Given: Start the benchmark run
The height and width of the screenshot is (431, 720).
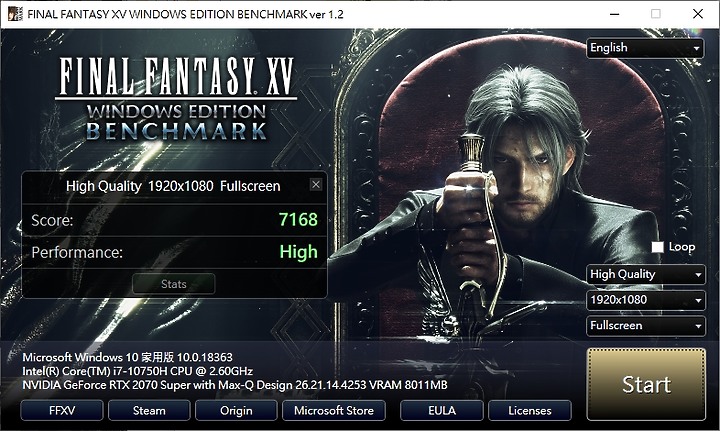Looking at the screenshot, I should (x=646, y=384).
